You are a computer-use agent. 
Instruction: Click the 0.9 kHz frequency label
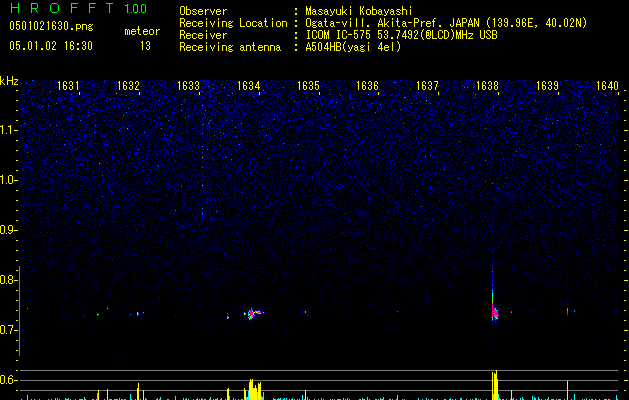pos(9,230)
